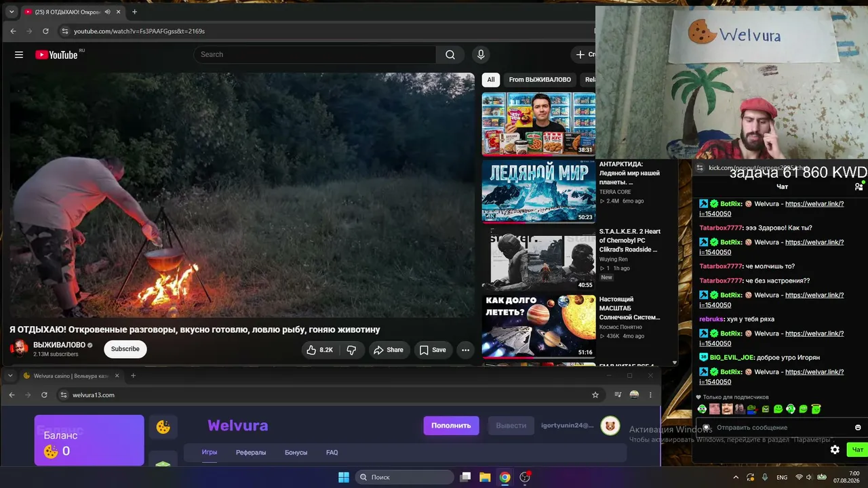This screenshot has height=488, width=868.
Task: Open the bear avatar account menu
Action: point(610,426)
